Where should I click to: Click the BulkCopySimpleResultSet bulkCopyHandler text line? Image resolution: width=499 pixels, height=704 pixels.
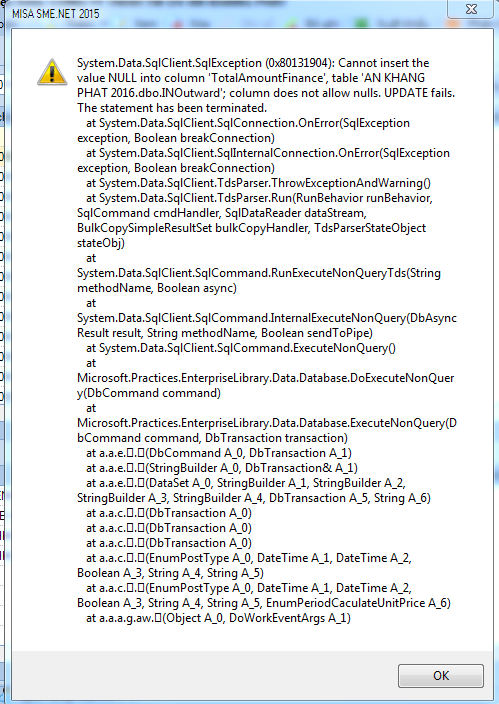pyautogui.click(x=252, y=228)
